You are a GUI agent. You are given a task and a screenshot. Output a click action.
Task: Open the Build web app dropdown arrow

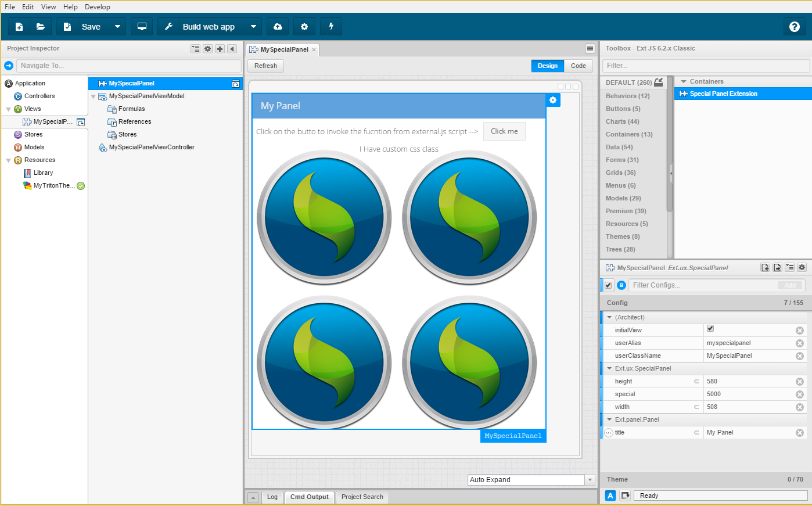click(253, 27)
